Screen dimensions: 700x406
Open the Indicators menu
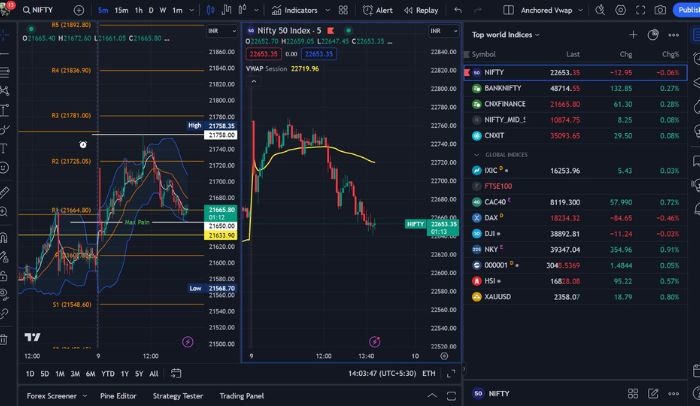pos(295,10)
